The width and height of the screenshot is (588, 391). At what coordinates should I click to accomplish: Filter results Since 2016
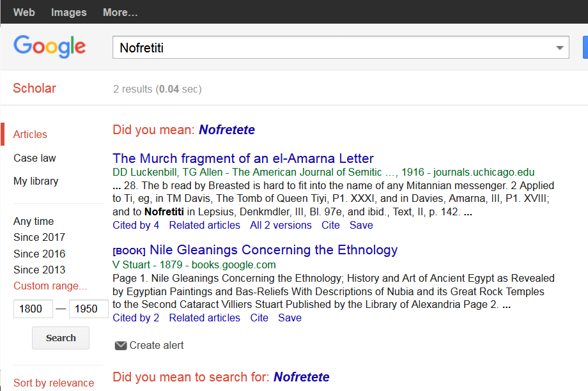(x=39, y=254)
